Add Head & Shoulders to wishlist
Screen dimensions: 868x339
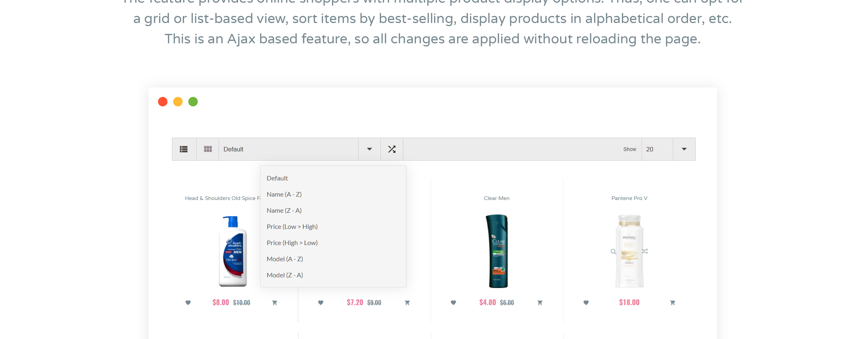click(x=188, y=303)
